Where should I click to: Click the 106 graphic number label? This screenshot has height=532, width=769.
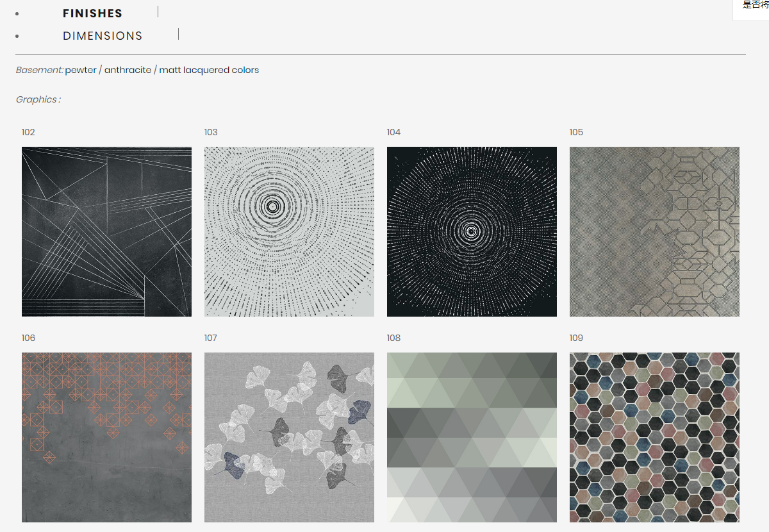click(x=28, y=338)
